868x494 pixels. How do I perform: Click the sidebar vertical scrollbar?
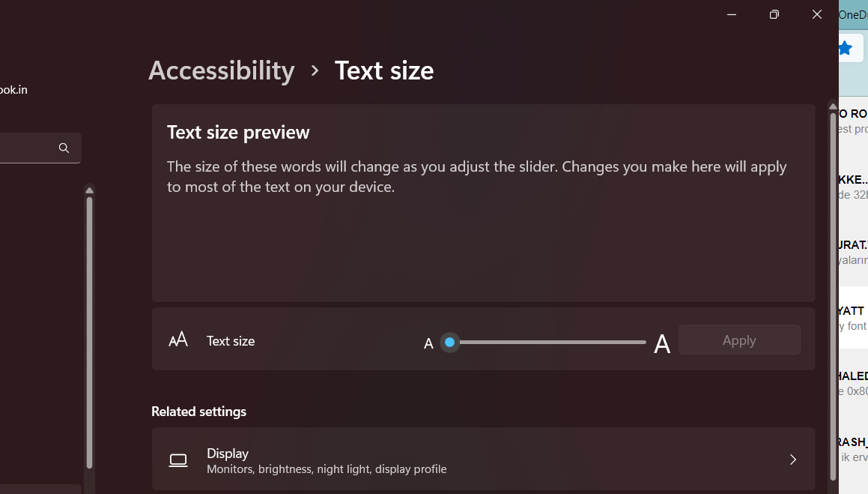(90, 332)
